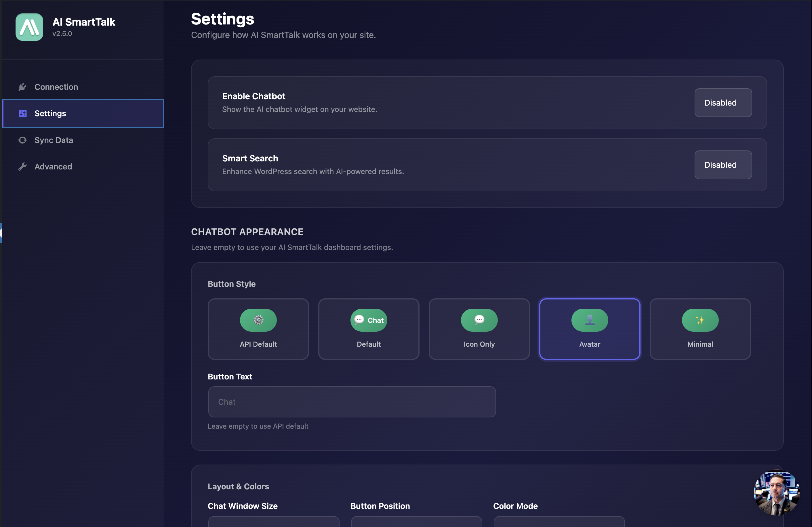Click the AI SmartTalk logo icon
Viewport: 812px width, 527px height.
click(29, 27)
